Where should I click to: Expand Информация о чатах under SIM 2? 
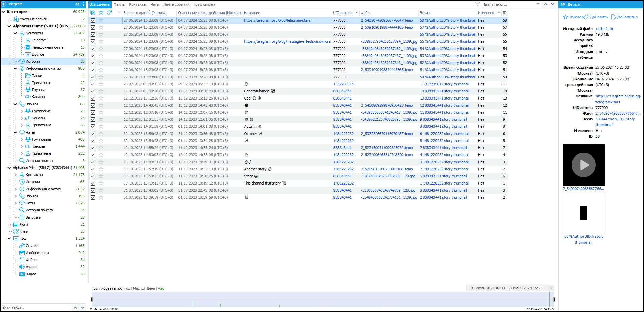click(15, 189)
